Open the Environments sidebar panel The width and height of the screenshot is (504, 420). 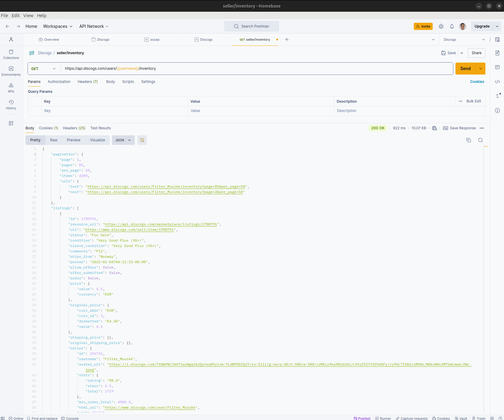point(11,71)
